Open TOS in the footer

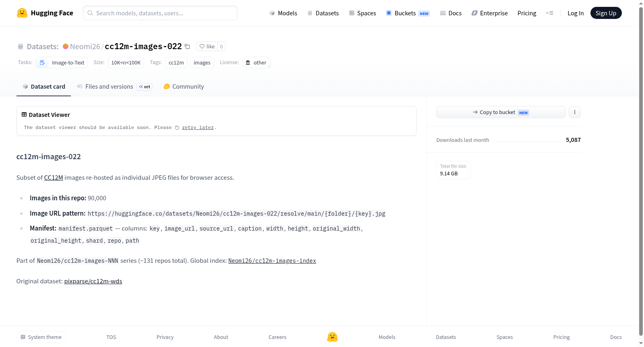coord(111,337)
